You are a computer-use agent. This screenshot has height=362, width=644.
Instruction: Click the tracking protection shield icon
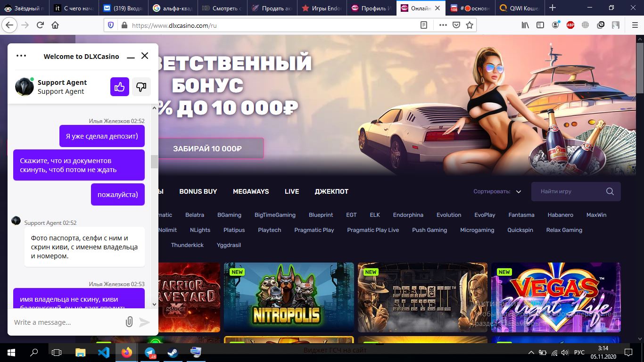(111, 25)
